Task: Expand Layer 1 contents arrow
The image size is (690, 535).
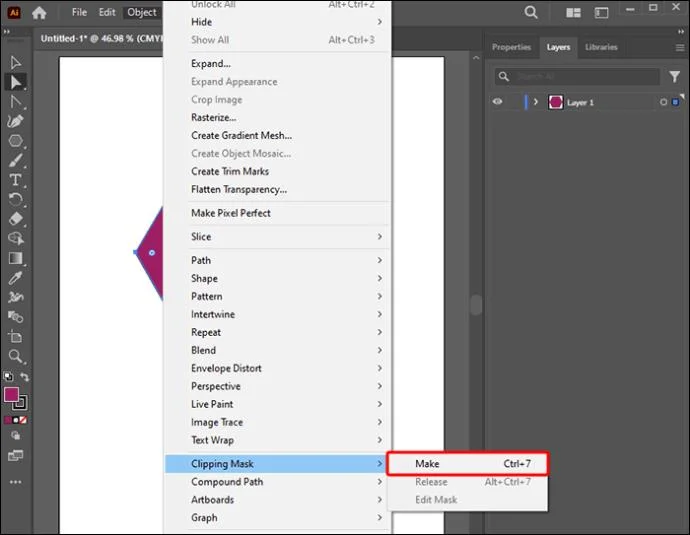Action: coord(536,102)
